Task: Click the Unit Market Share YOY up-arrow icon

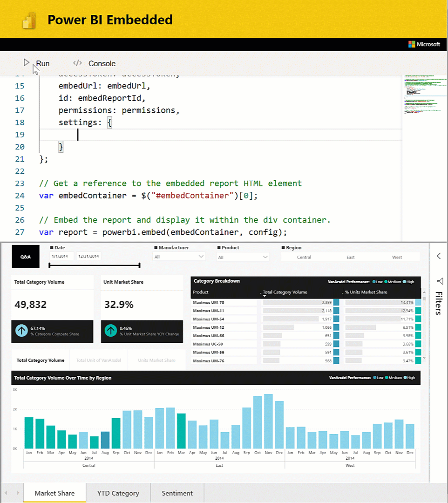Action: [x=111, y=331]
